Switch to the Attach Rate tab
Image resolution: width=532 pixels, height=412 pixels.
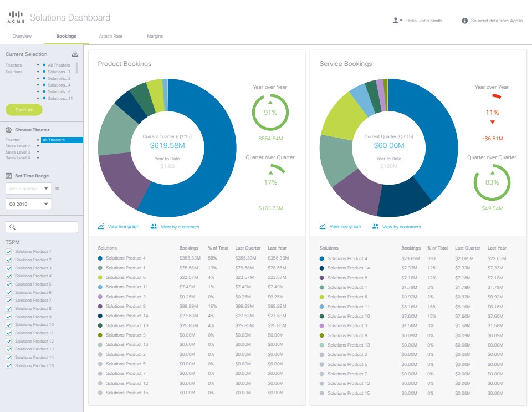click(110, 36)
